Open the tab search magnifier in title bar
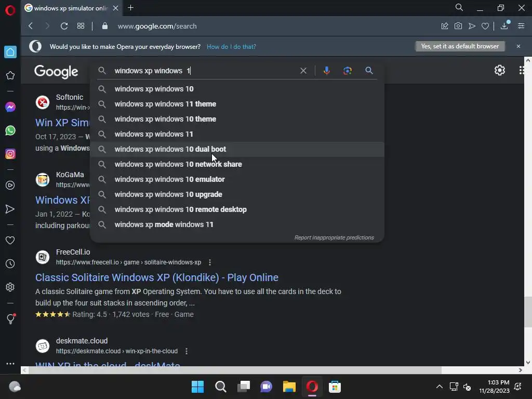The width and height of the screenshot is (532, 399). coord(459,7)
